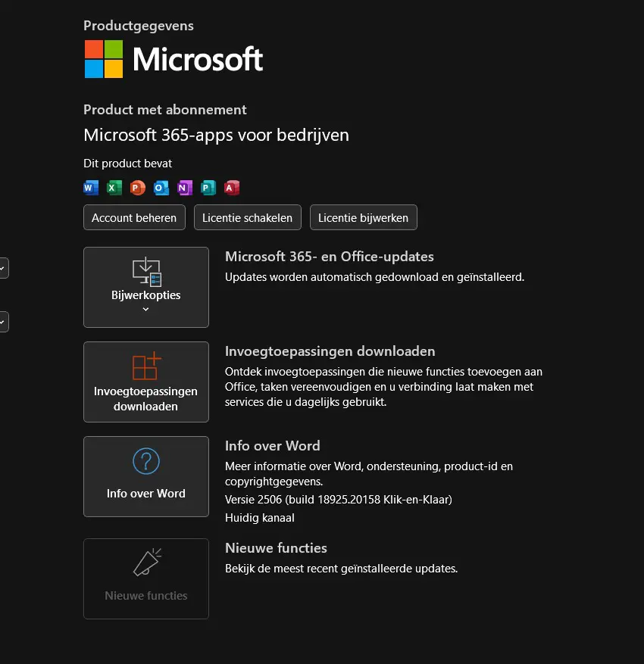
Task: Expand the lower cut-off dropdown at left edge
Action: click(3, 322)
